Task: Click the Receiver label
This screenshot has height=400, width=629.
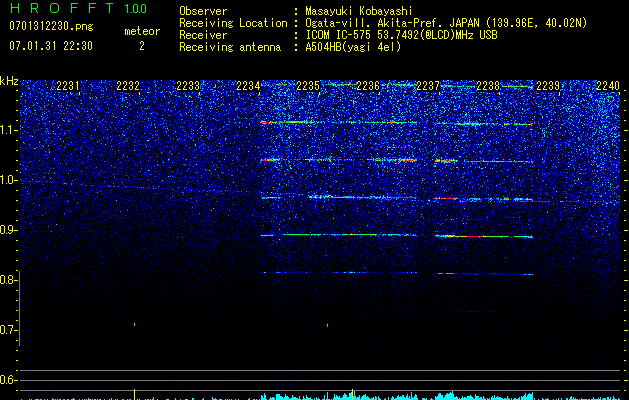Action: (203, 35)
